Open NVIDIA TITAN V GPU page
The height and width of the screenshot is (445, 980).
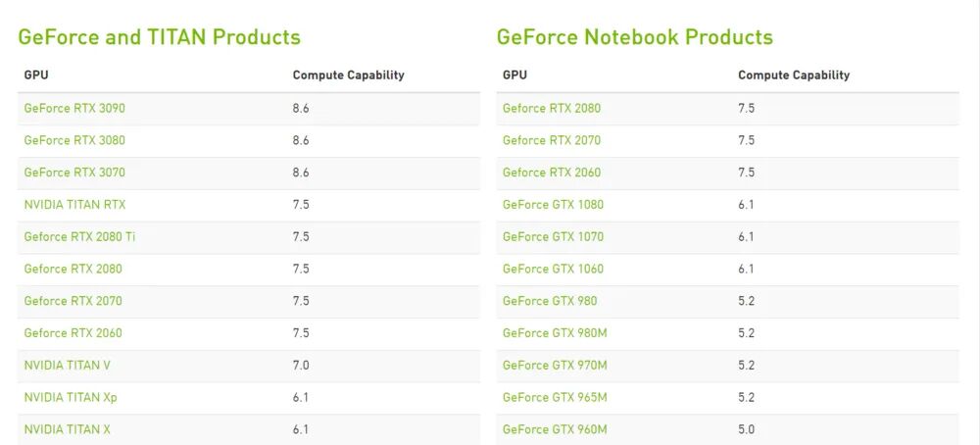tap(67, 365)
